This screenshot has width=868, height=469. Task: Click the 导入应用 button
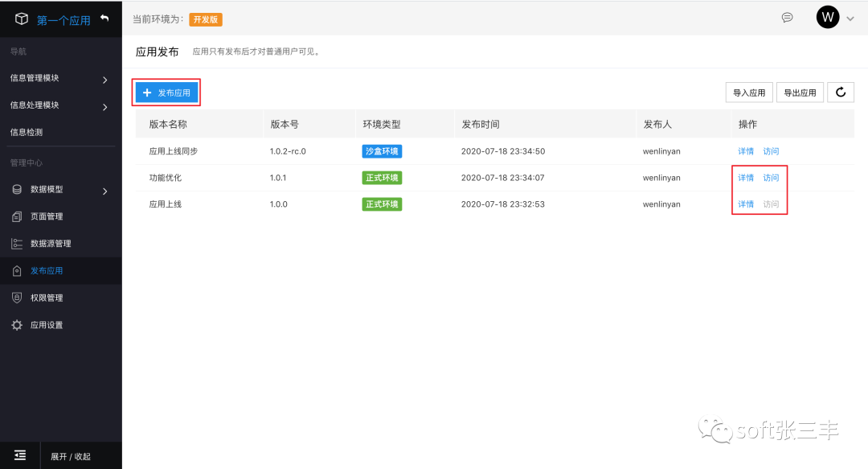pyautogui.click(x=749, y=93)
